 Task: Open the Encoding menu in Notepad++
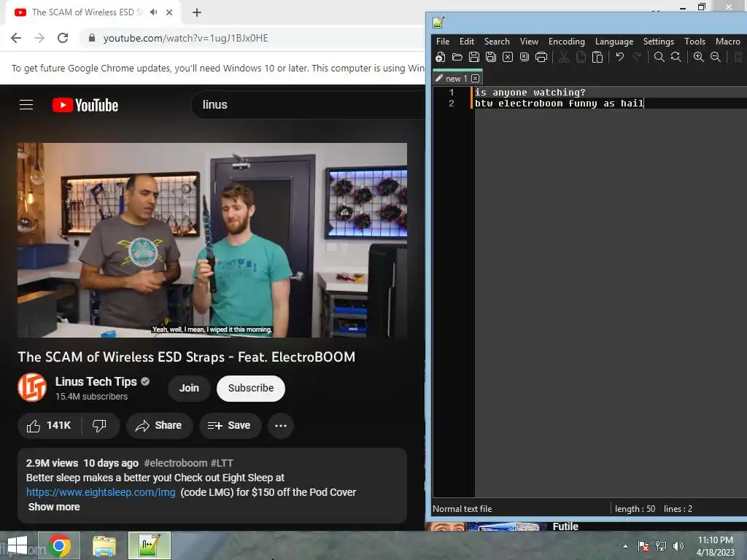click(566, 42)
